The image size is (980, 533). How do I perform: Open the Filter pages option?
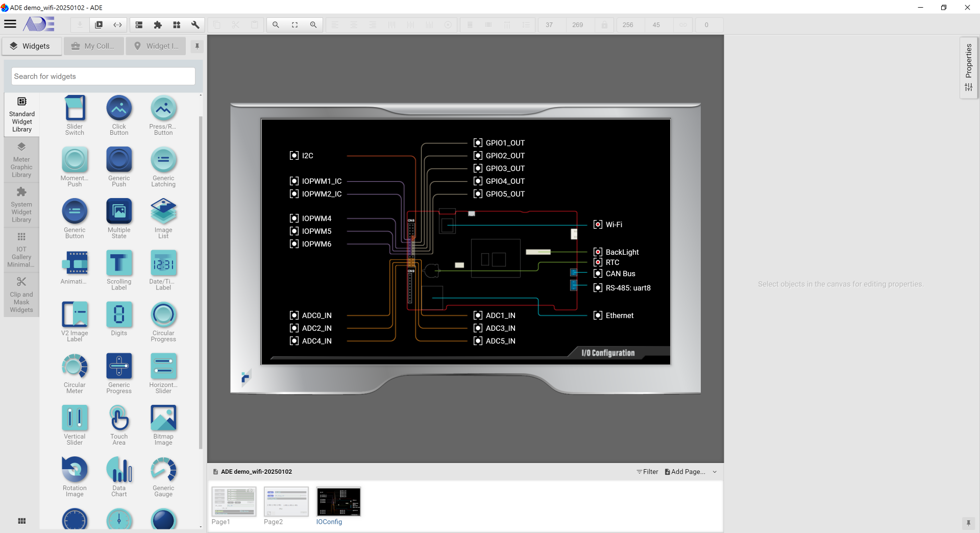point(647,472)
